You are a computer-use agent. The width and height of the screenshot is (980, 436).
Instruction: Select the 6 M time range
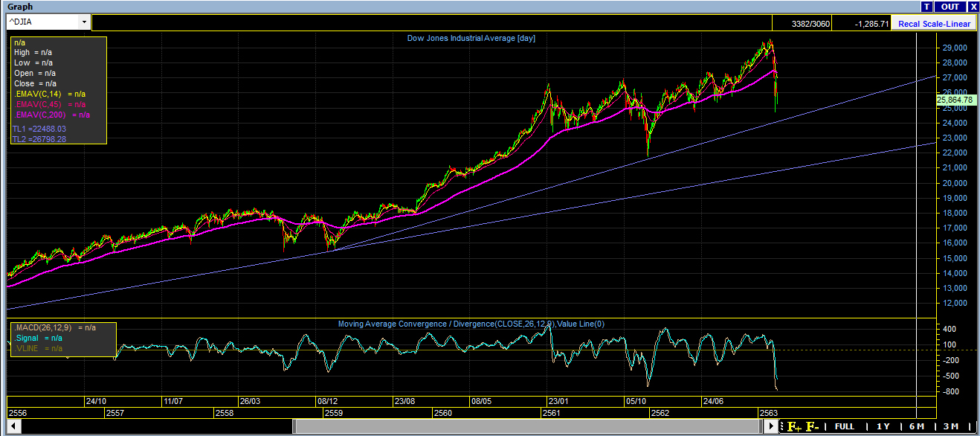coord(916,427)
